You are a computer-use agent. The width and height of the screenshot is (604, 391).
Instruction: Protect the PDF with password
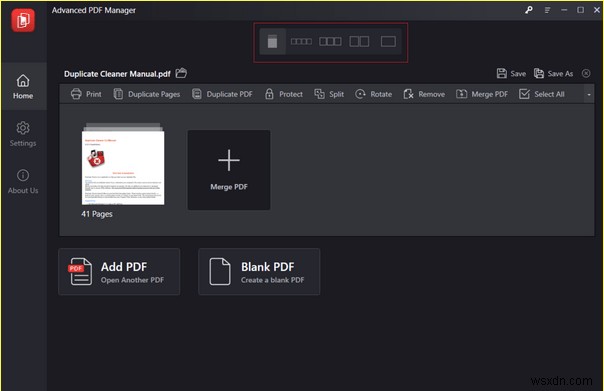tap(284, 94)
